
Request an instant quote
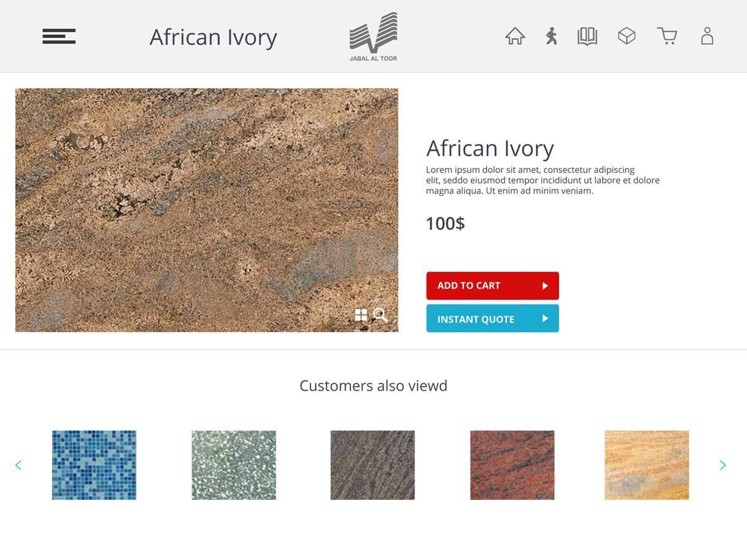pyautogui.click(x=493, y=319)
